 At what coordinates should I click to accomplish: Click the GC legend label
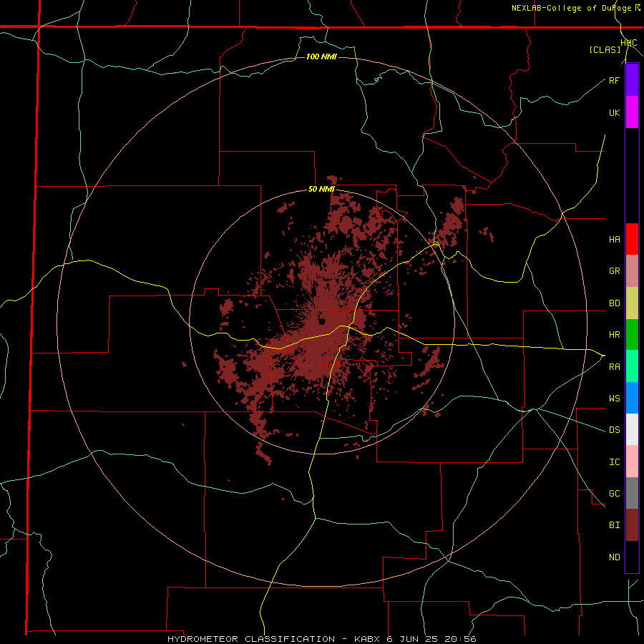point(614,494)
